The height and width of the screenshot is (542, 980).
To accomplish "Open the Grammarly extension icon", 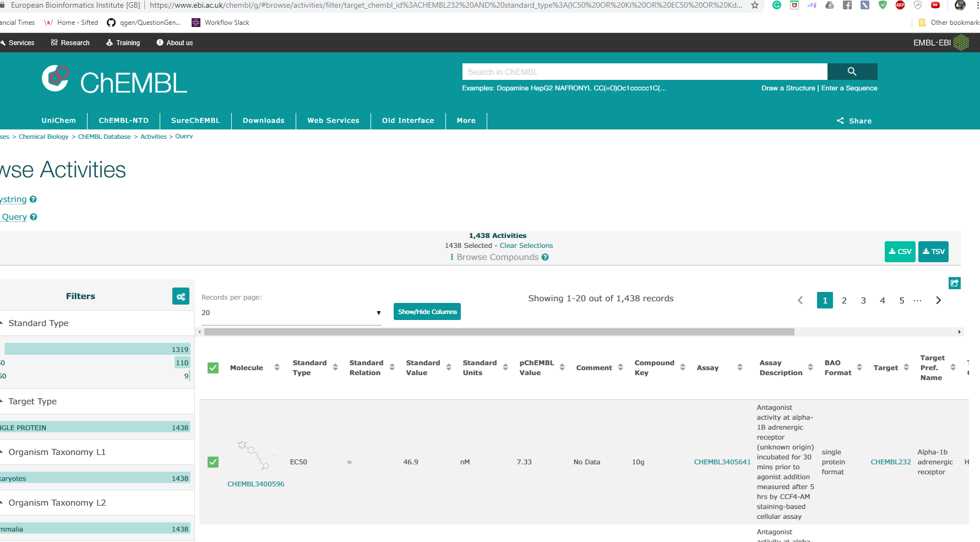I will click(777, 6).
